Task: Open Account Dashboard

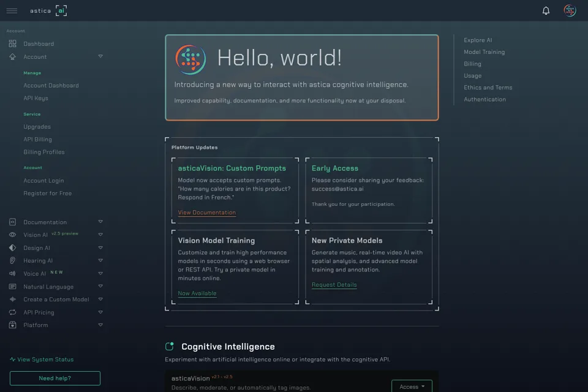Action: pyautogui.click(x=51, y=86)
